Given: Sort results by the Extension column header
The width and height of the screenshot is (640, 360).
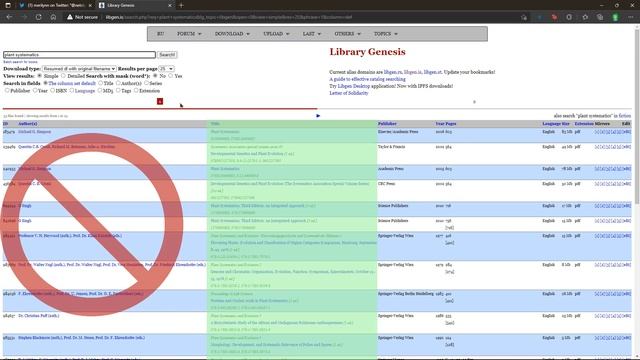Looking at the screenshot, I should [x=584, y=124].
